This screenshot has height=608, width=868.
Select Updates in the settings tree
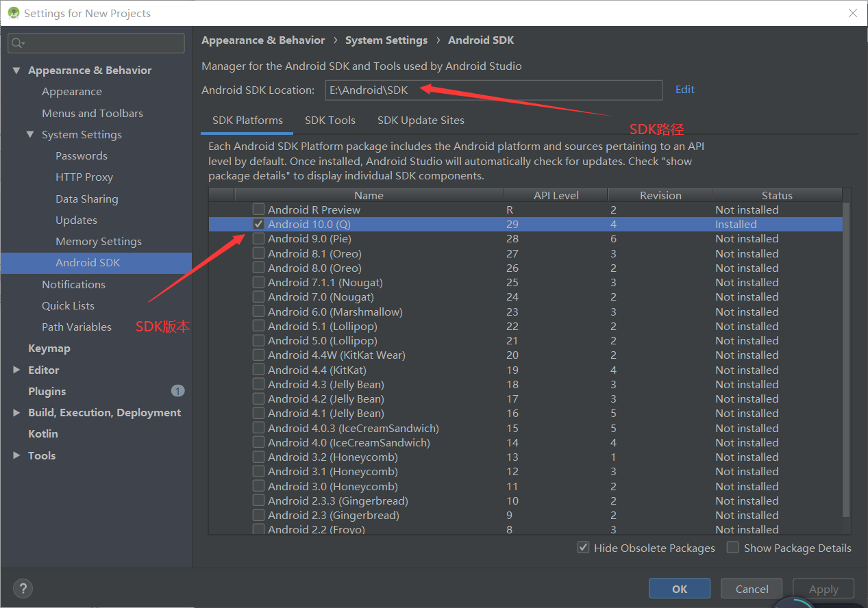[76, 220]
